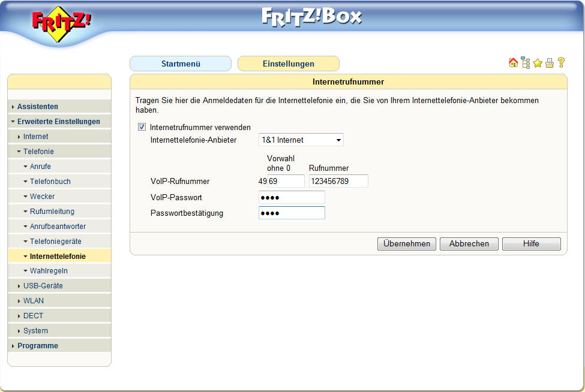Switch to the Einstellungen tab
This screenshot has height=392, width=585.
pyautogui.click(x=289, y=64)
